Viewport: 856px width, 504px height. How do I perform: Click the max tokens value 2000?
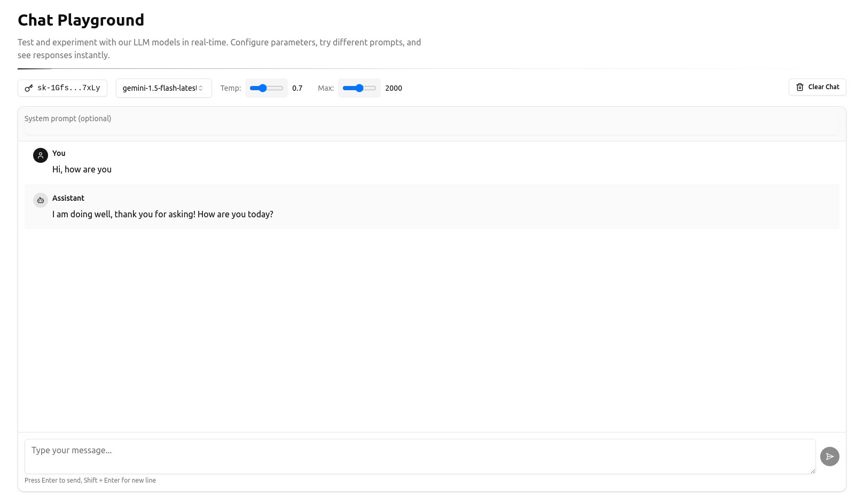394,89
